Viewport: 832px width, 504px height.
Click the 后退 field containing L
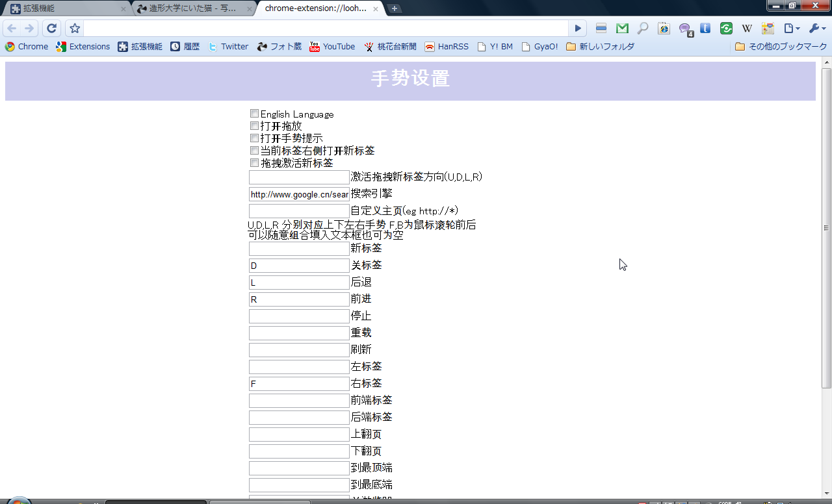pos(299,283)
